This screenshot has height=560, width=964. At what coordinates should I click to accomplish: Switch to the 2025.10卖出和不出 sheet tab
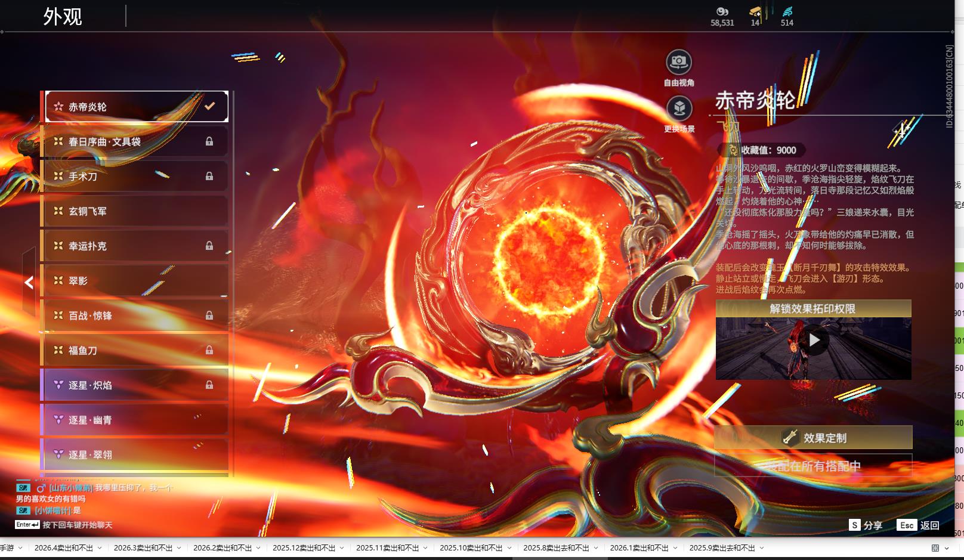[x=471, y=548]
